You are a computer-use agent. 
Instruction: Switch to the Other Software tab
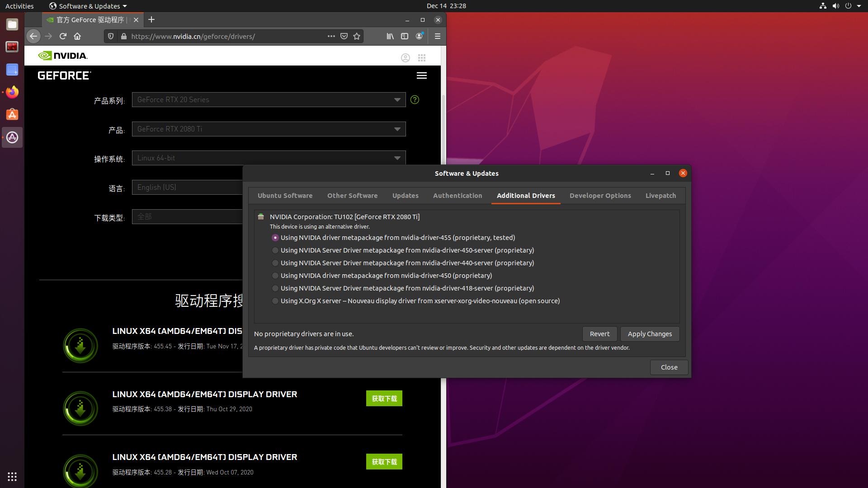[352, 196]
